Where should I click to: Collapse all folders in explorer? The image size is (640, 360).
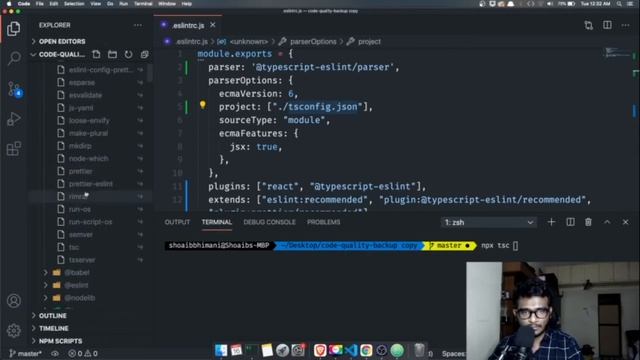[144, 54]
